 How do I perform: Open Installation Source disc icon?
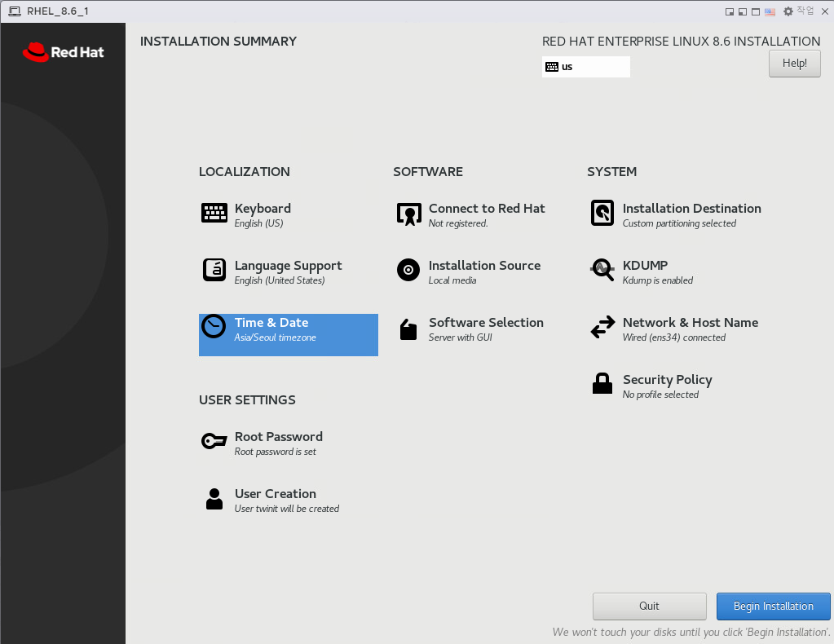click(x=408, y=270)
